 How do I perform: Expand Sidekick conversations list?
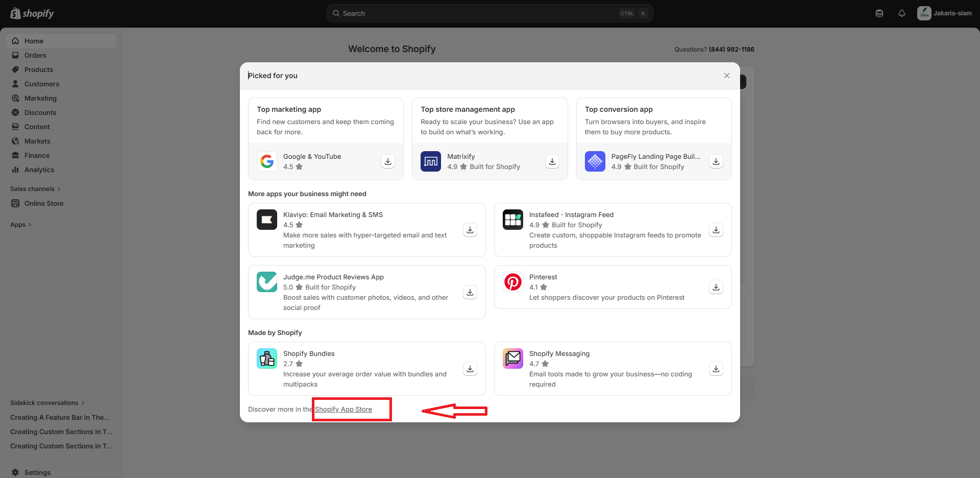(47, 403)
